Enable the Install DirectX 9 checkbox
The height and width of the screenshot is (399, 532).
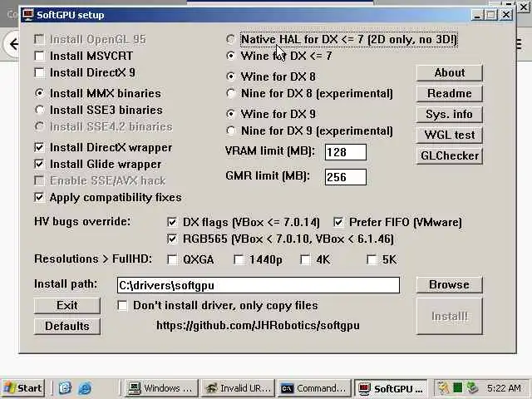coord(40,72)
